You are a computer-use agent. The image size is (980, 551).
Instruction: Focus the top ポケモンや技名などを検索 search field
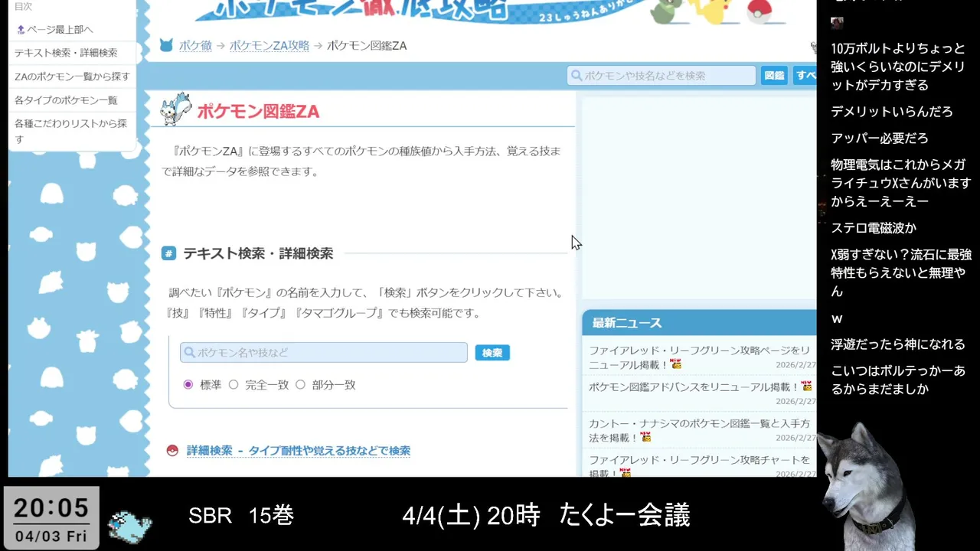pos(661,76)
